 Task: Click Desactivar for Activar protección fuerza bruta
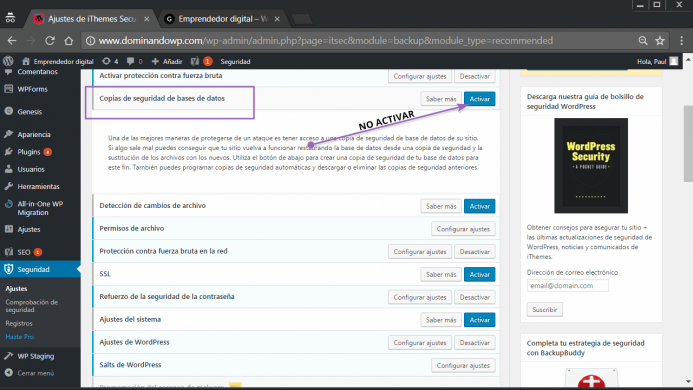click(475, 76)
